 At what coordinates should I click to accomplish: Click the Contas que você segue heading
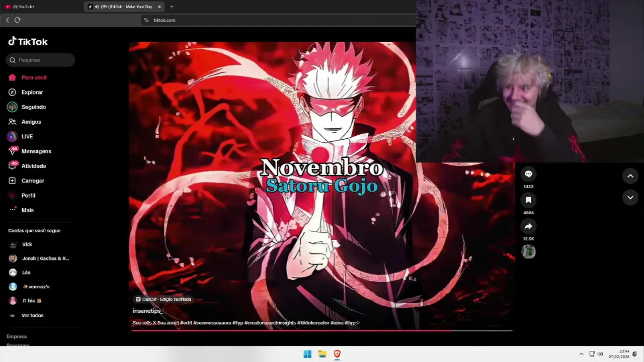pos(34,231)
